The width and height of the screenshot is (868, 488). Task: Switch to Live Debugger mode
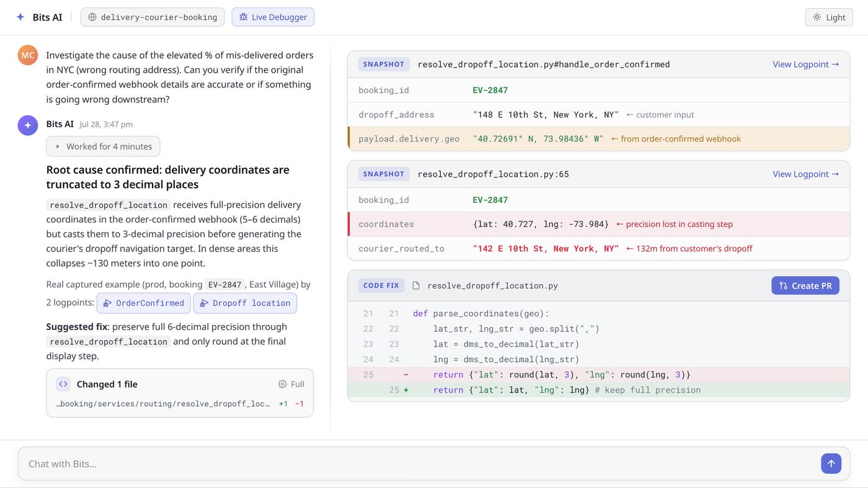click(273, 17)
